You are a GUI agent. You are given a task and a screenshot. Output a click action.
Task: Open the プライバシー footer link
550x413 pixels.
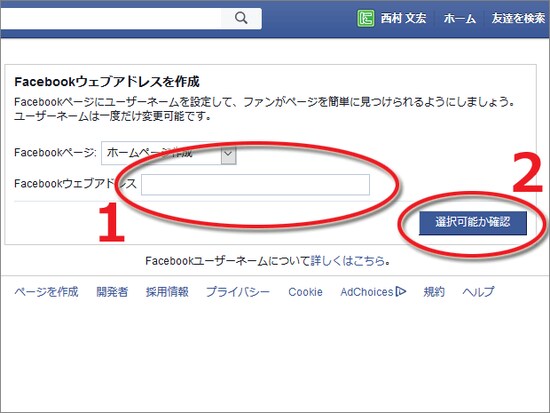point(238,292)
